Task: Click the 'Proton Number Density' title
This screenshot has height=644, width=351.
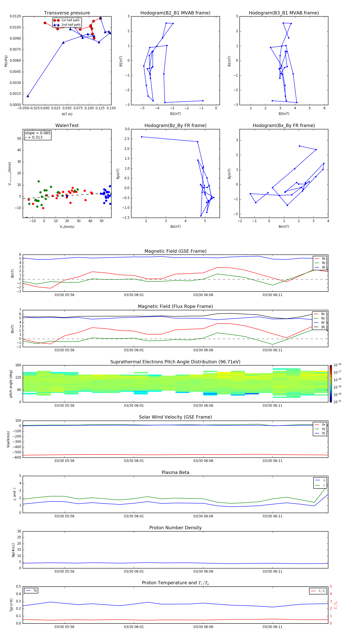Action: [x=175, y=528]
